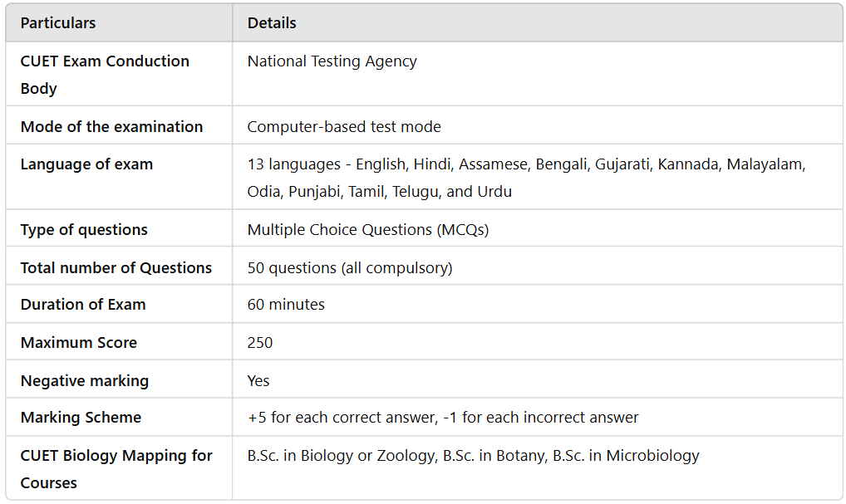Click the 250 score value

tap(260, 343)
